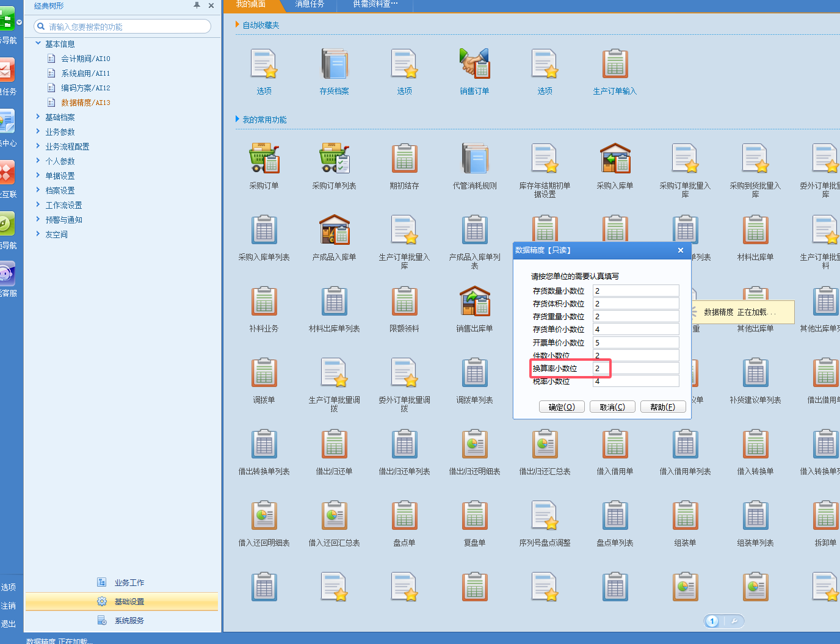This screenshot has width=840, height=644.
Task: Open the 产成品入库单列表 icon
Action: (x=474, y=230)
